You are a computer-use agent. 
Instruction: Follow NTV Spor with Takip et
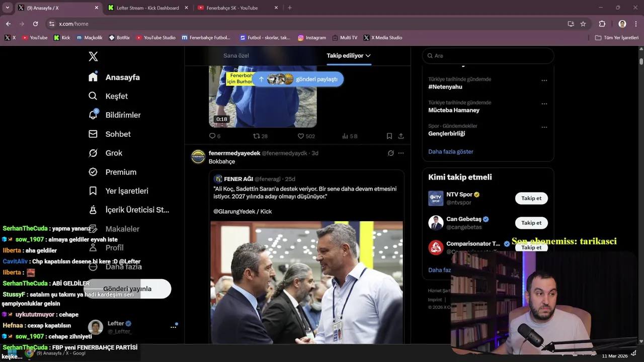point(531,198)
